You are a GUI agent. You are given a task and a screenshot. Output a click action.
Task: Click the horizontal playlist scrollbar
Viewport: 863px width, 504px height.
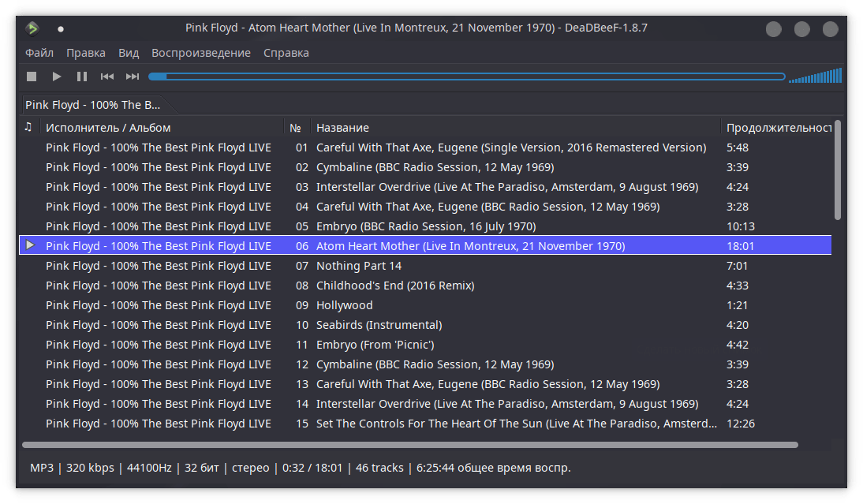pyautogui.click(x=410, y=445)
